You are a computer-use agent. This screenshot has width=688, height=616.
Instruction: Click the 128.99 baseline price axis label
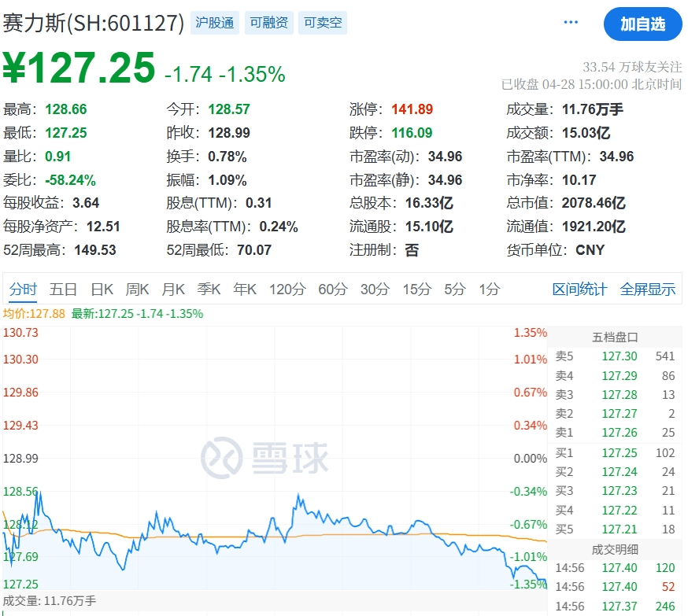20,458
